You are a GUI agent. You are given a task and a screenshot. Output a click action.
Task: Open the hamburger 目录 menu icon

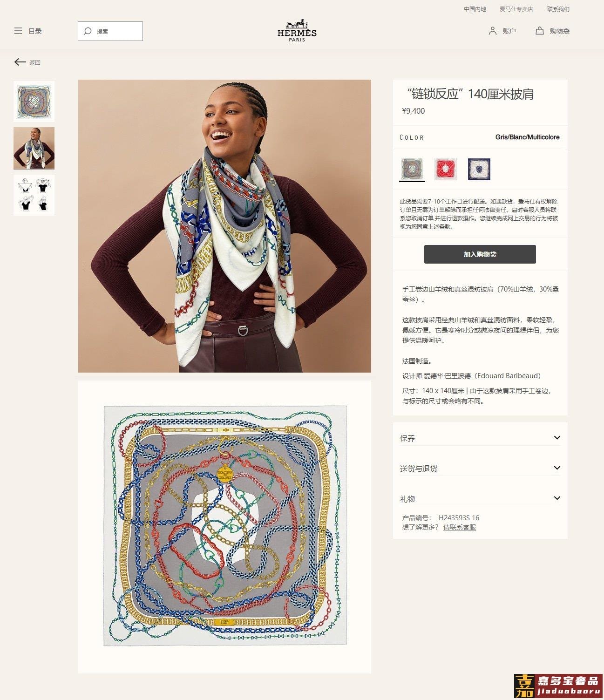(18, 31)
